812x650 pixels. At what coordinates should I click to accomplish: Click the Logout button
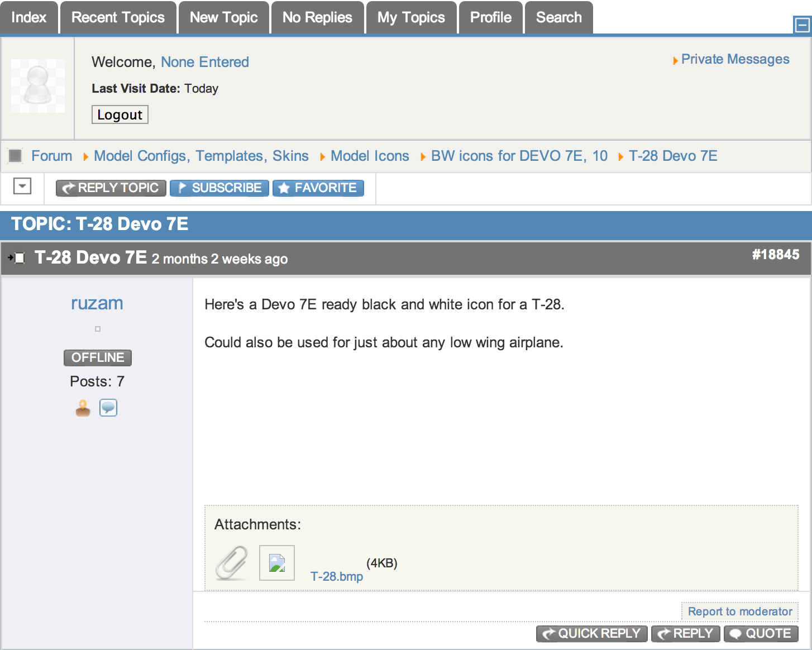pyautogui.click(x=120, y=114)
